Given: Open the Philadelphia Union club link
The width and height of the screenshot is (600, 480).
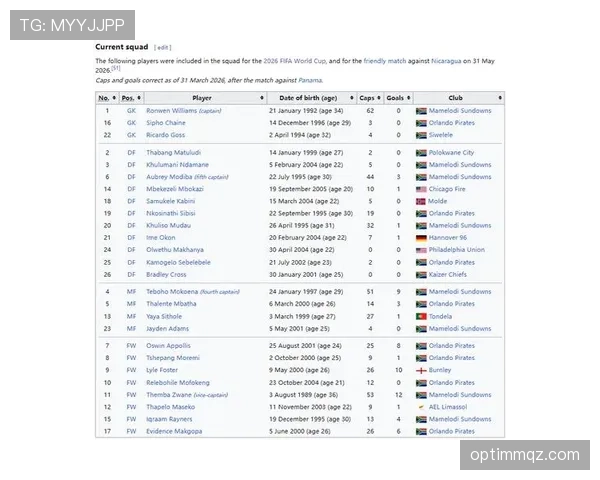Looking at the screenshot, I should coord(457,250).
